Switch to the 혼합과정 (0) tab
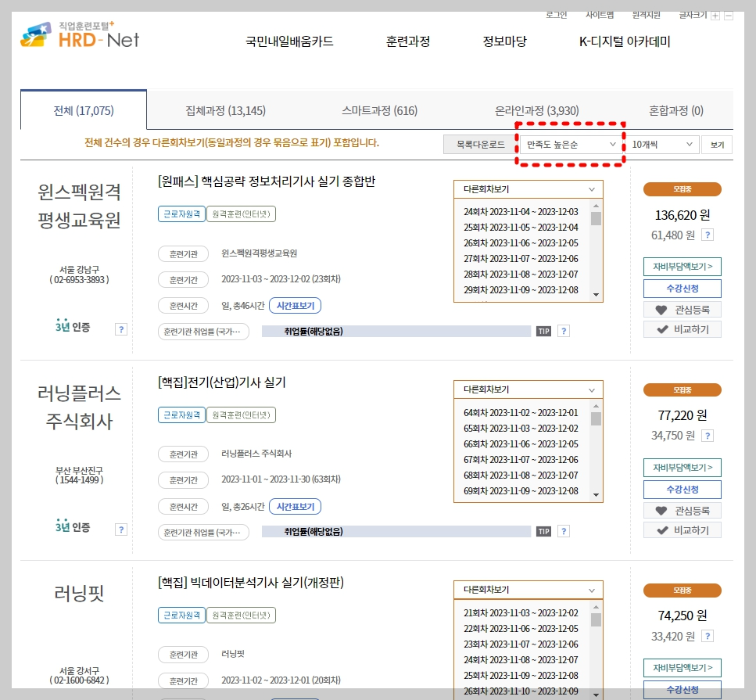This screenshot has height=700, width=756. [x=676, y=110]
